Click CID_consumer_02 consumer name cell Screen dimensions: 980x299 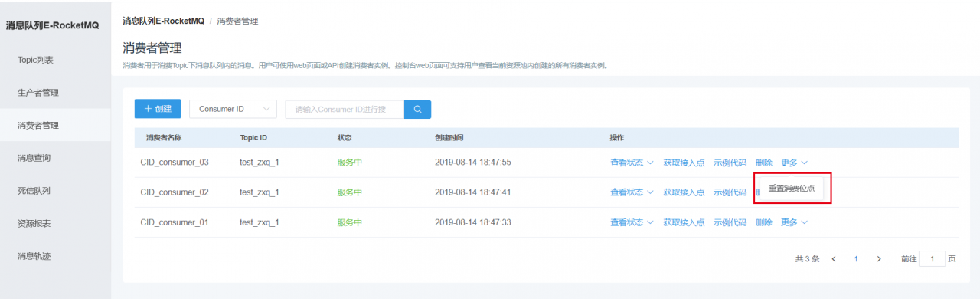(x=175, y=192)
